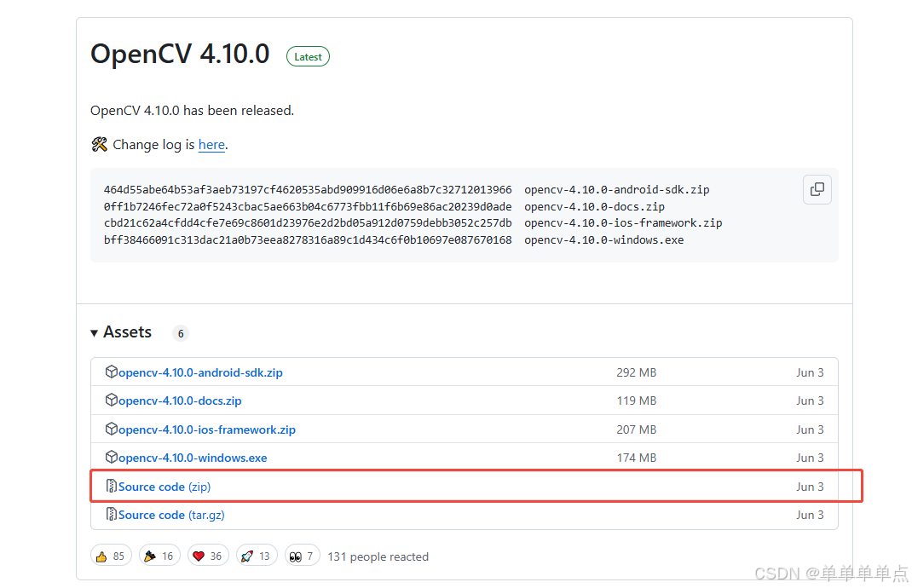React with eyes (7)
The image size is (912, 588).
point(303,556)
